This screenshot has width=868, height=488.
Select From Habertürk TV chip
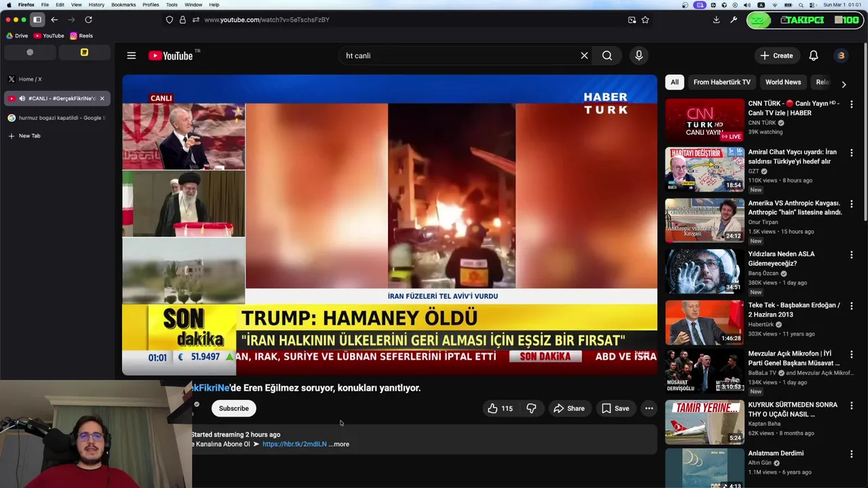pos(722,82)
